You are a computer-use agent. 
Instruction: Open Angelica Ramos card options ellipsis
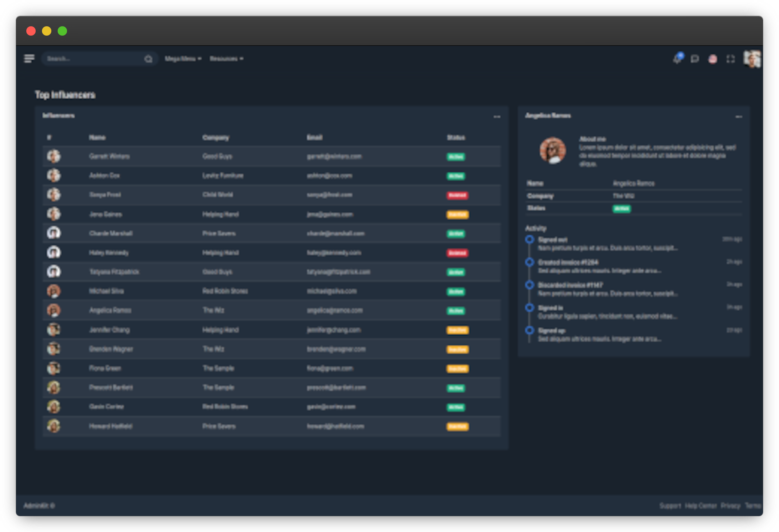[739, 116]
